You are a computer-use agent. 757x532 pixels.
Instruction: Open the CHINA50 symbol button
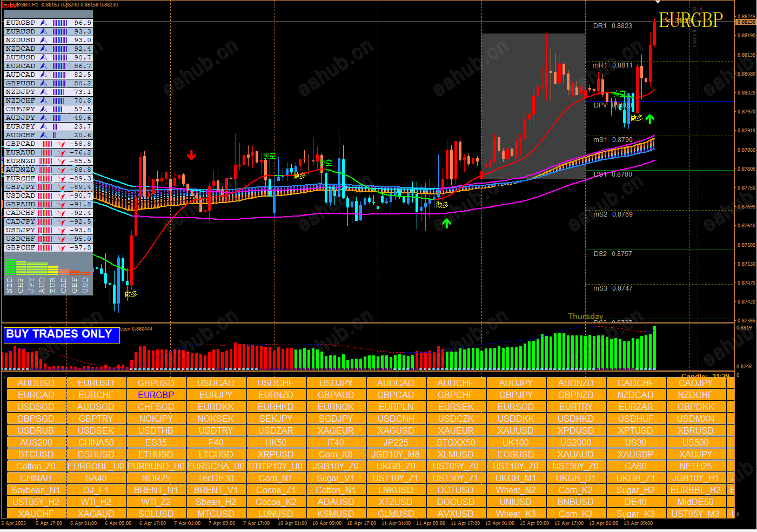[x=96, y=442]
